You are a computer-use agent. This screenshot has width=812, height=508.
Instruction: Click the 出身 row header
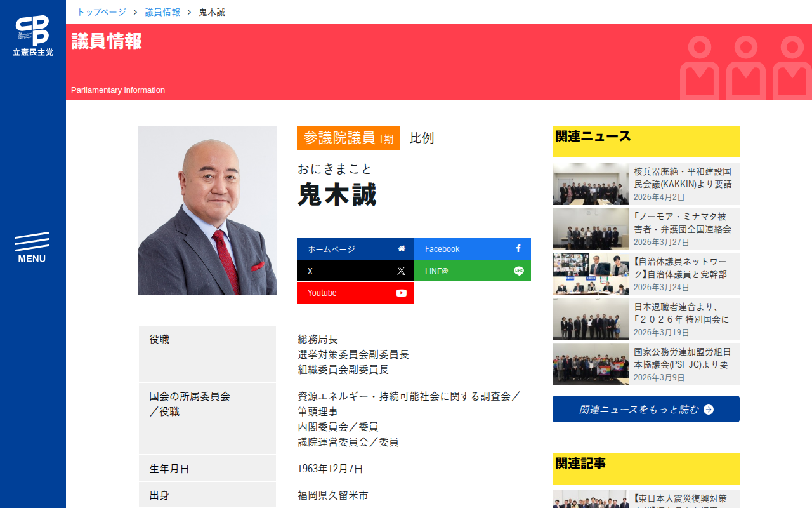(207, 495)
